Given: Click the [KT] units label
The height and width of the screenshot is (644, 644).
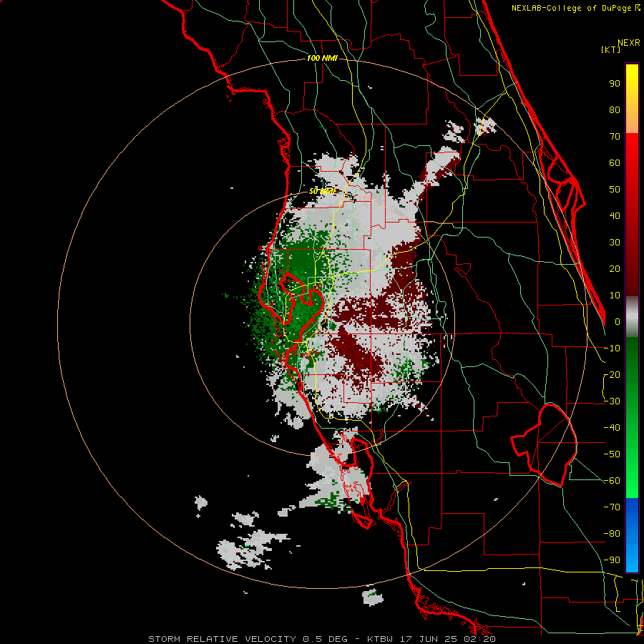Looking at the screenshot, I should tap(611, 49).
